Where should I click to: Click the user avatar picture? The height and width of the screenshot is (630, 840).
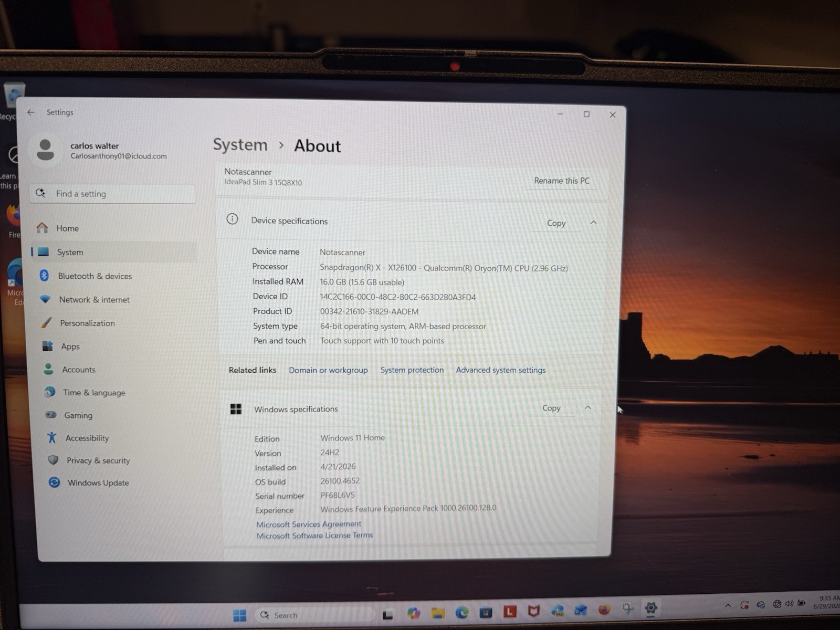click(46, 150)
